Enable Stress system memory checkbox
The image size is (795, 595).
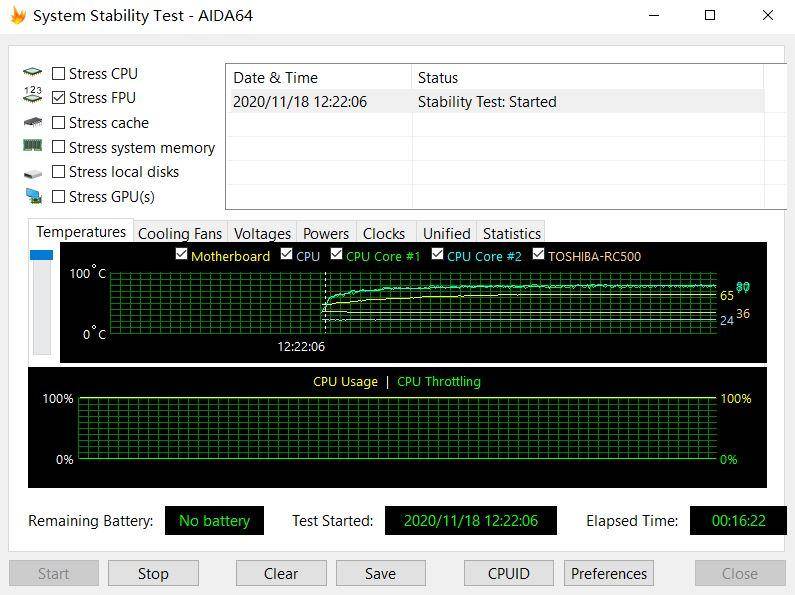(x=59, y=147)
